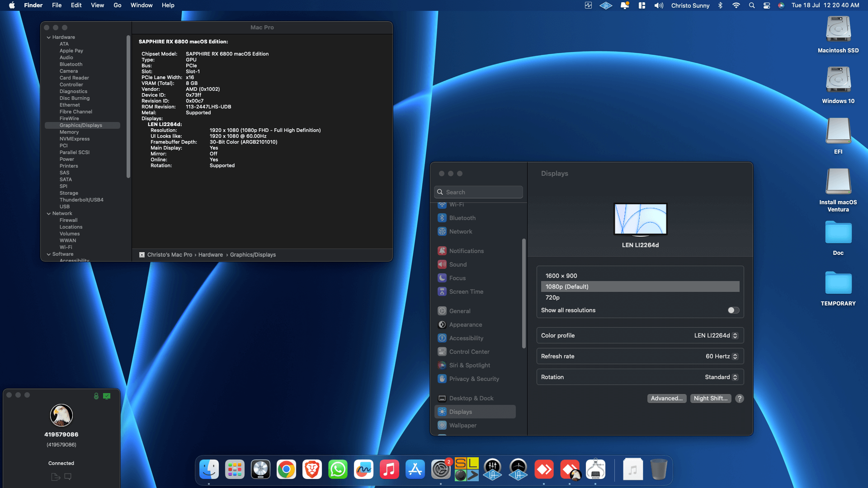
Task: Open the Go menu
Action: (118, 5)
